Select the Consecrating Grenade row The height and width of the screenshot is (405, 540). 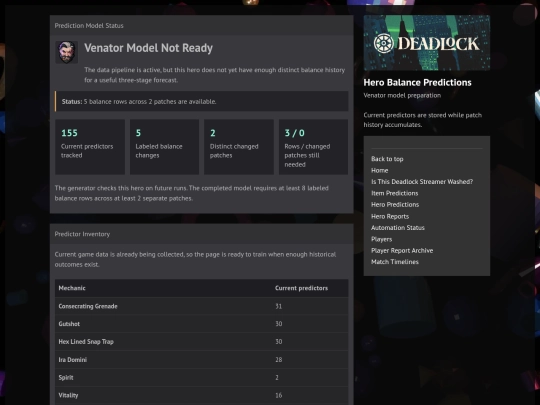pos(201,306)
